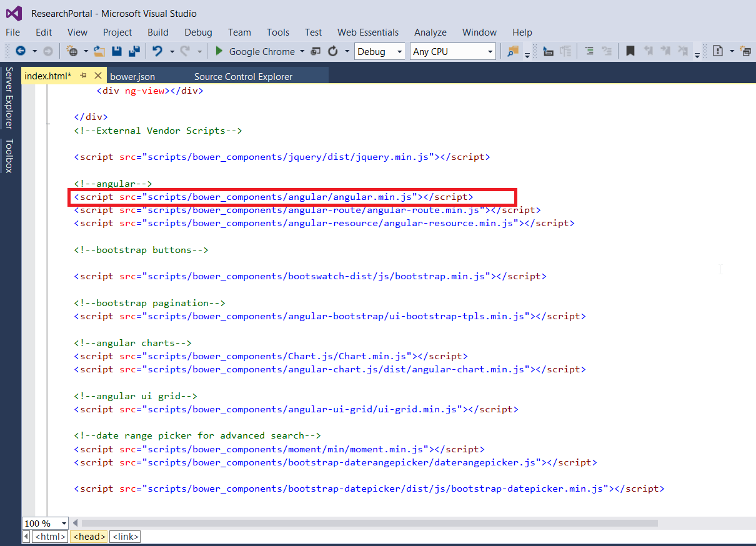Viewport: 756px width, 546px height.
Task: Save all open files
Action: (x=133, y=51)
